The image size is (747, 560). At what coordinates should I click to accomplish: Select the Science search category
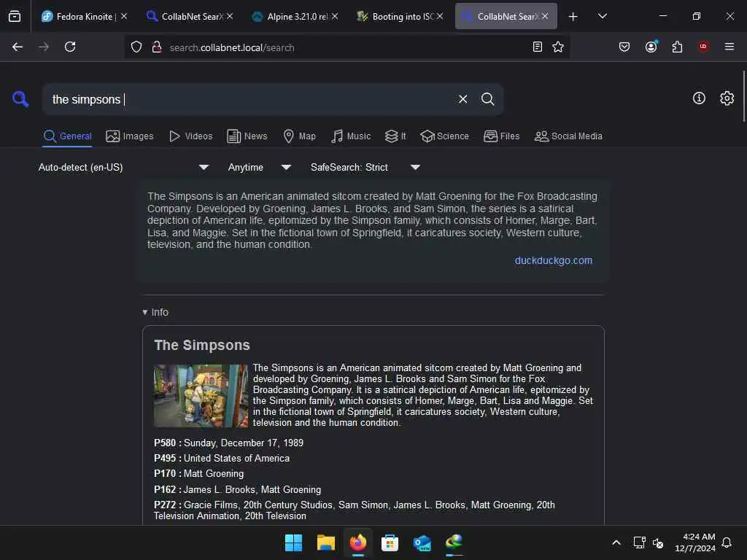(x=444, y=136)
